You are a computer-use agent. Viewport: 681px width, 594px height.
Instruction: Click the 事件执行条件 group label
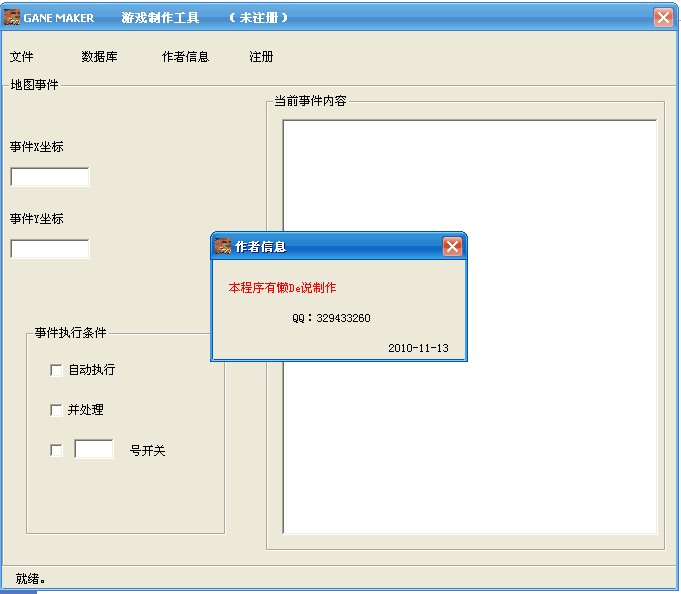pyautogui.click(x=70, y=333)
